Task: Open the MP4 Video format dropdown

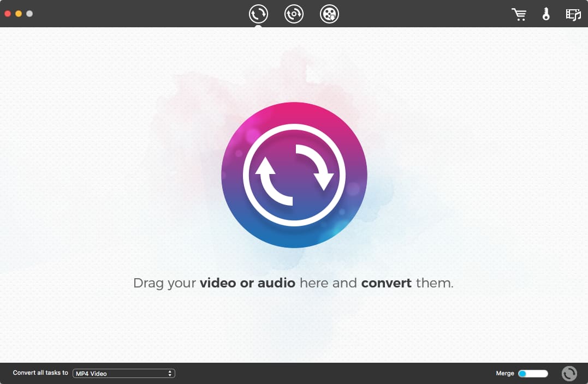Action: click(x=123, y=374)
